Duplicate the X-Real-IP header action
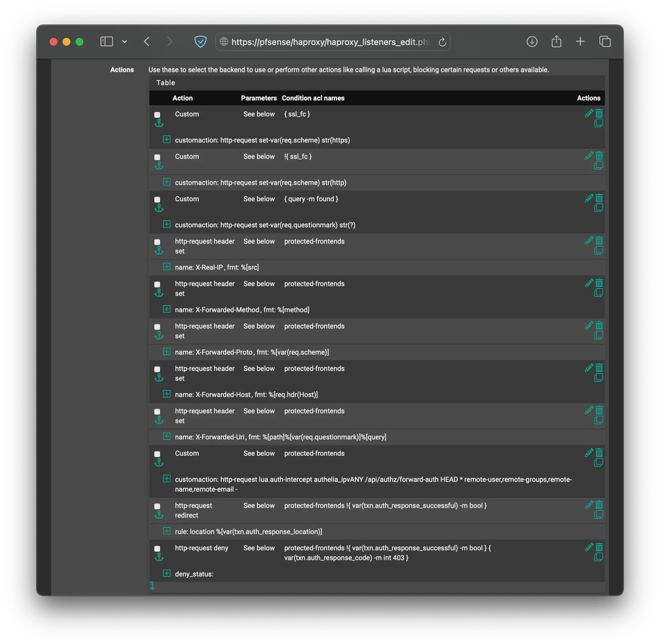Screen dimensions: 660x644 click(x=599, y=251)
